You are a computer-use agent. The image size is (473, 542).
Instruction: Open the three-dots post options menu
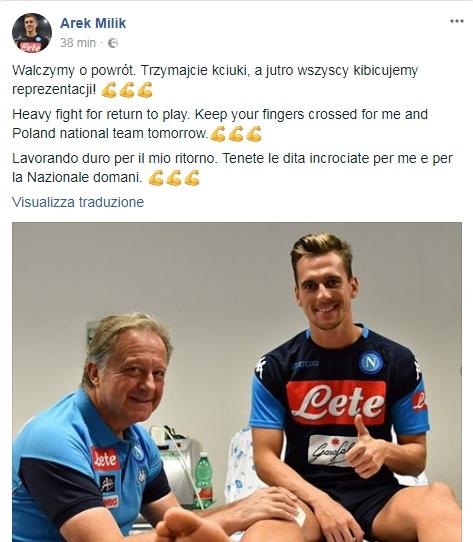pyautogui.click(x=456, y=21)
